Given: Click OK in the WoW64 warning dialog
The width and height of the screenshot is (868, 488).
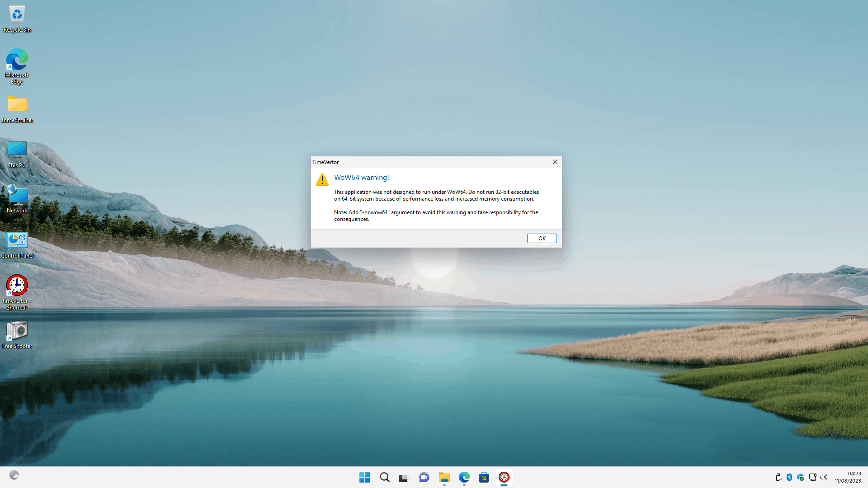Looking at the screenshot, I should tap(542, 238).
